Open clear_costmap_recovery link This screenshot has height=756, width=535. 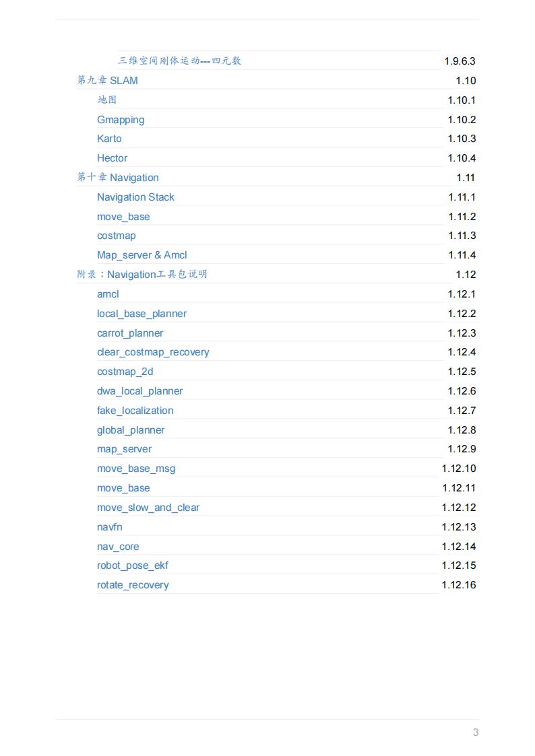(153, 352)
